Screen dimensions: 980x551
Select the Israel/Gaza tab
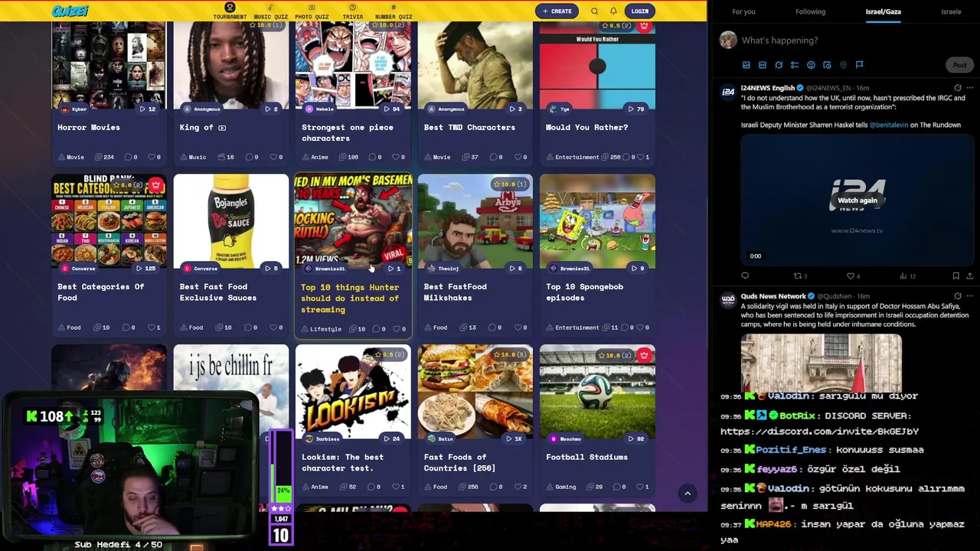coord(883,11)
